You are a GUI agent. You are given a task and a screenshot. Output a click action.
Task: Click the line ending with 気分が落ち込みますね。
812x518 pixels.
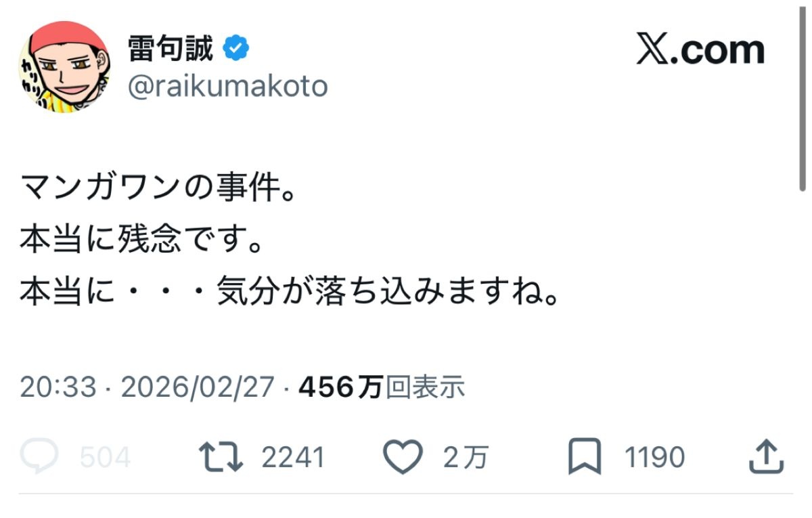point(291,296)
